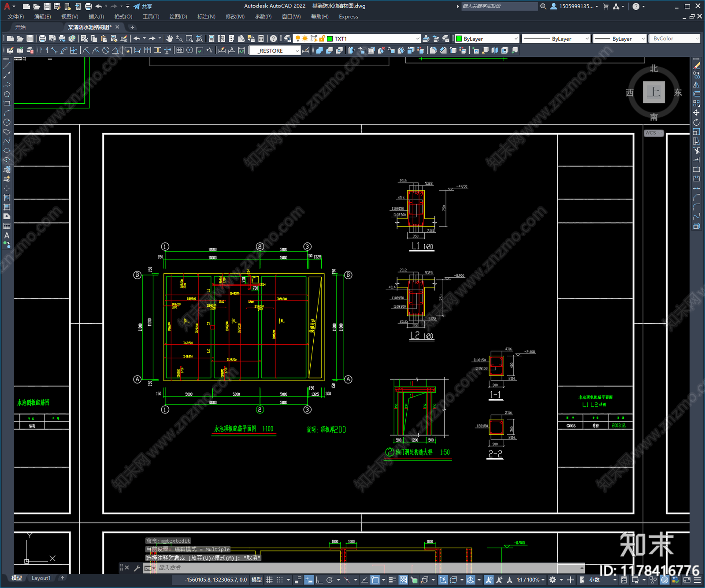Image resolution: width=705 pixels, height=588 pixels.
Task: Select the Angular dimension tool
Action: [115, 50]
